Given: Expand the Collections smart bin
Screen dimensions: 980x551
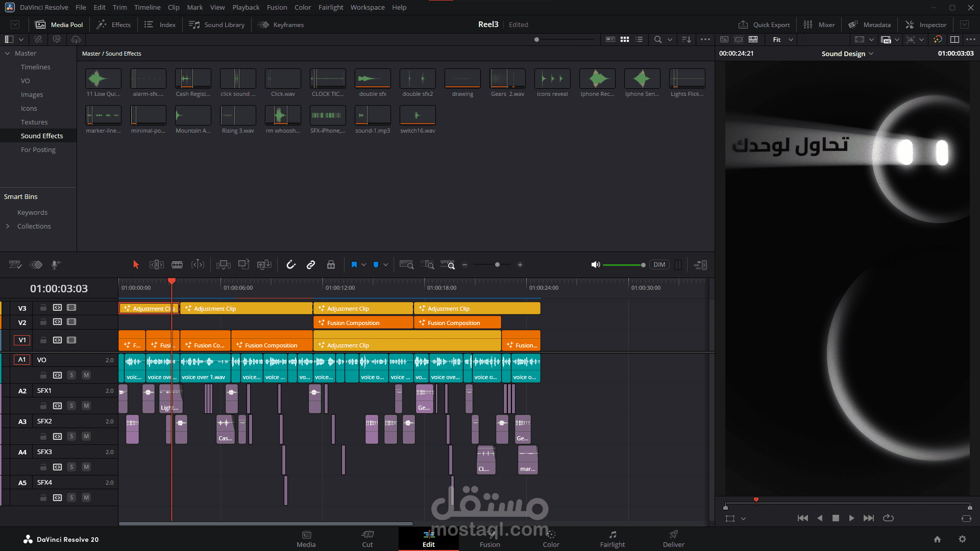Looking at the screenshot, I should [x=8, y=226].
